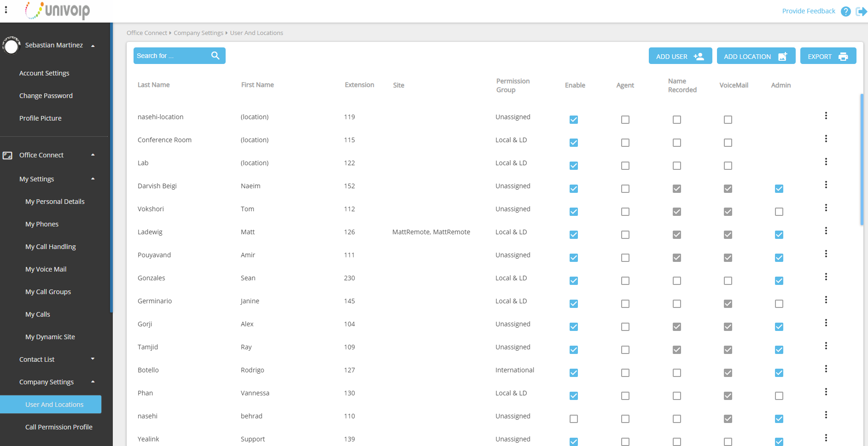Click the logout arrow icon

pyautogui.click(x=861, y=12)
